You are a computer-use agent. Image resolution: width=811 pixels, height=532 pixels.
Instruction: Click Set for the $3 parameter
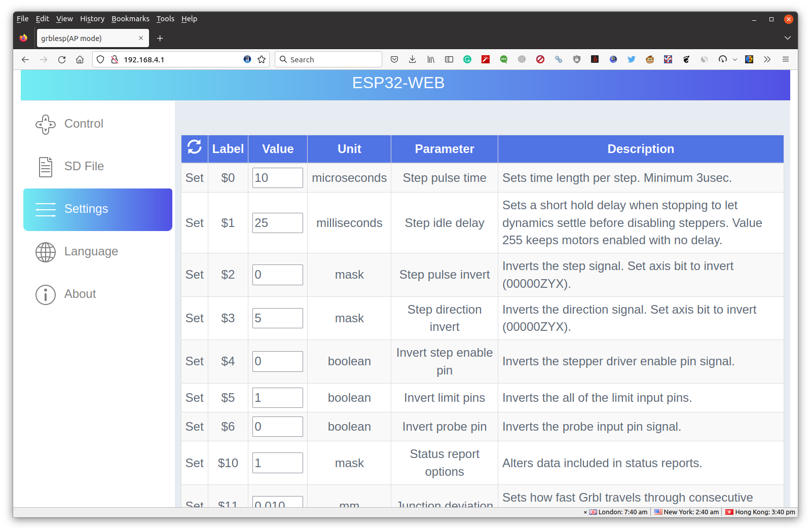pos(195,318)
